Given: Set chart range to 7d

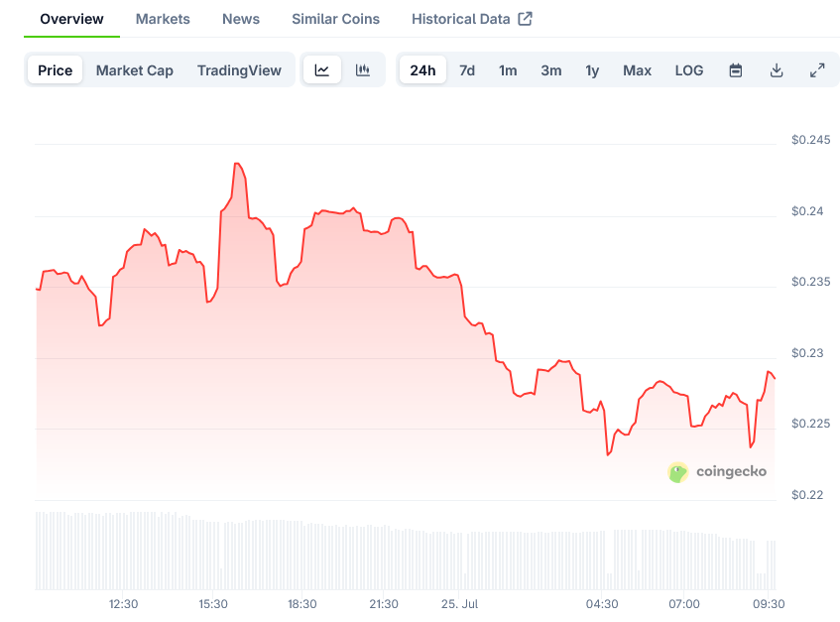Looking at the screenshot, I should click(x=467, y=70).
